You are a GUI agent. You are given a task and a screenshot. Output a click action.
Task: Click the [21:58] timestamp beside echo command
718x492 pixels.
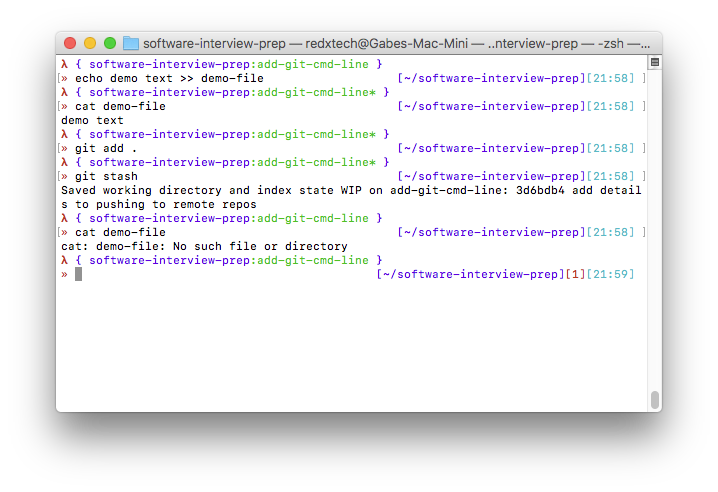(x=610, y=78)
